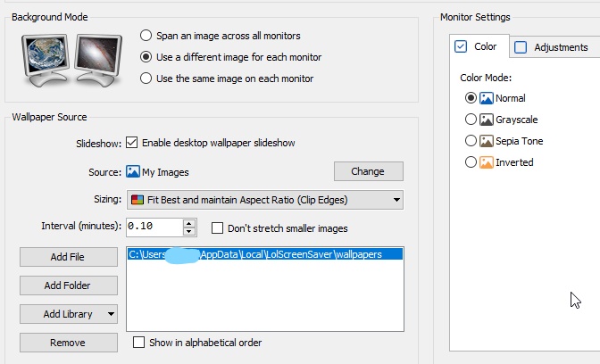Click the Sepia Tone mode icon
The image size is (600, 364).
487,141
